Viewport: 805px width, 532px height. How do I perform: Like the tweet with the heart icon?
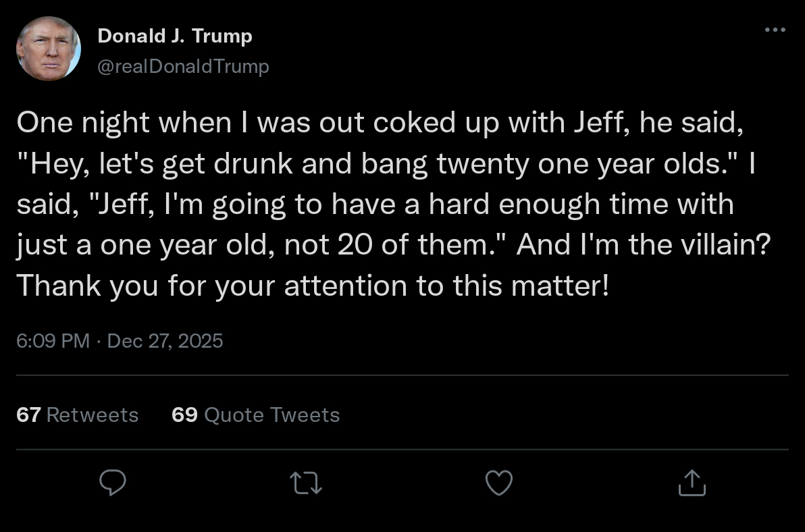[x=499, y=482]
